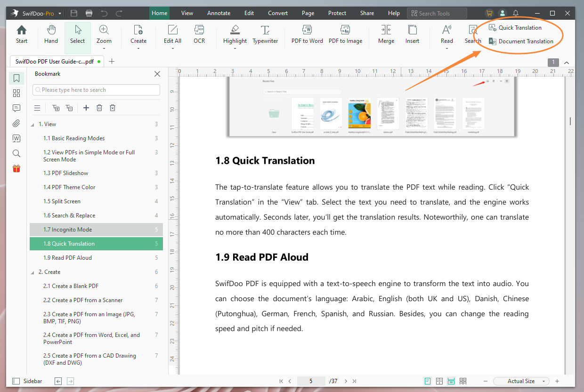Delete the selected bookmark
Image resolution: width=584 pixels, height=392 pixels.
pos(99,108)
